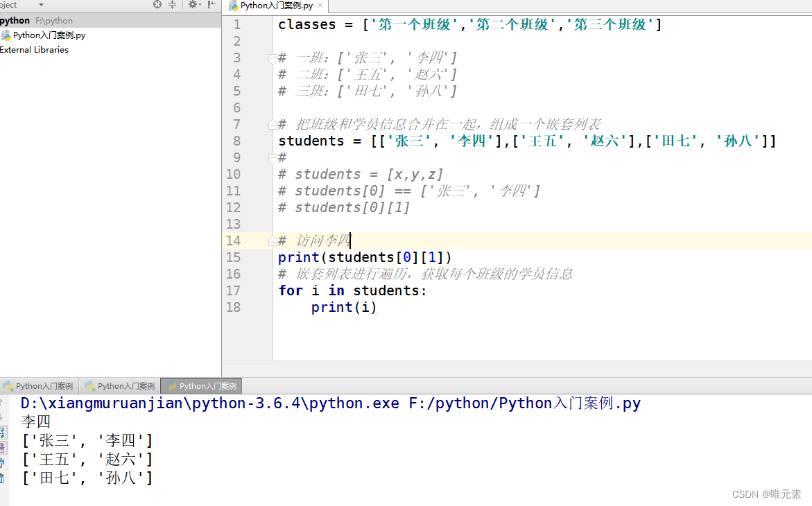812x506 pixels.
Task: Click the comment '# 把班级和学员信息合并在一起' line
Action: pos(439,124)
